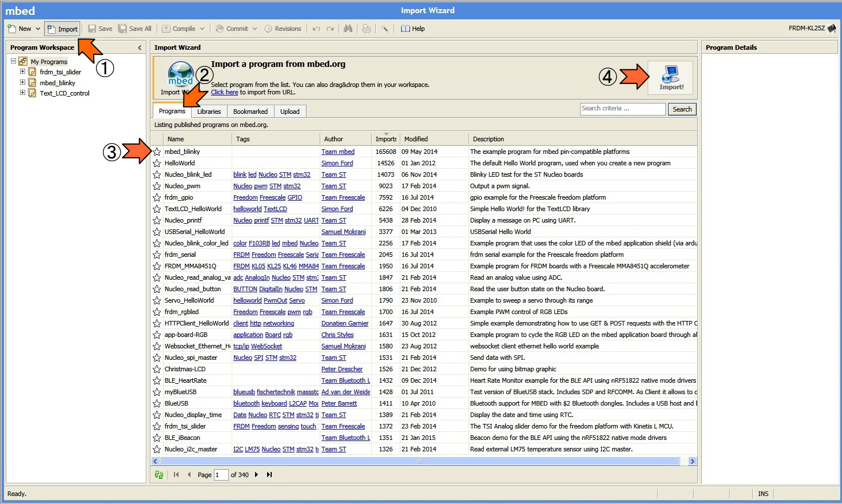Open the Chris Styles author link

click(337, 335)
